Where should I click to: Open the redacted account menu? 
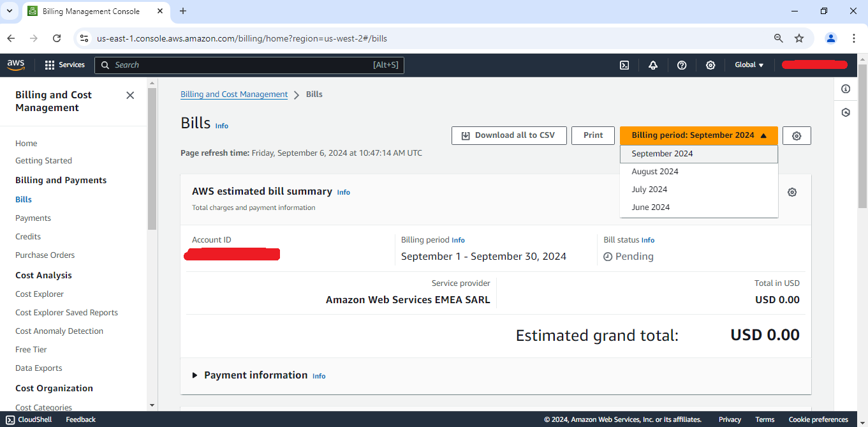coord(814,64)
